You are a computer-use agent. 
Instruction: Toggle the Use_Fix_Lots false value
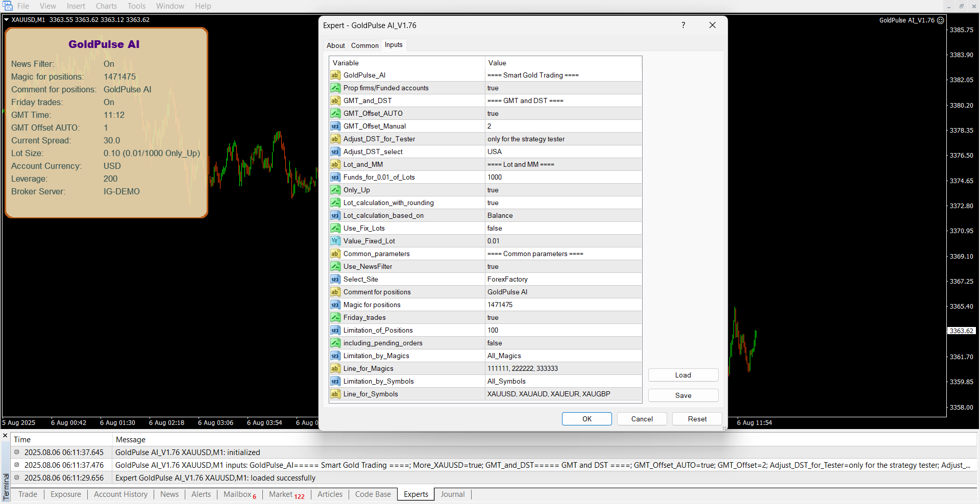[x=561, y=229]
